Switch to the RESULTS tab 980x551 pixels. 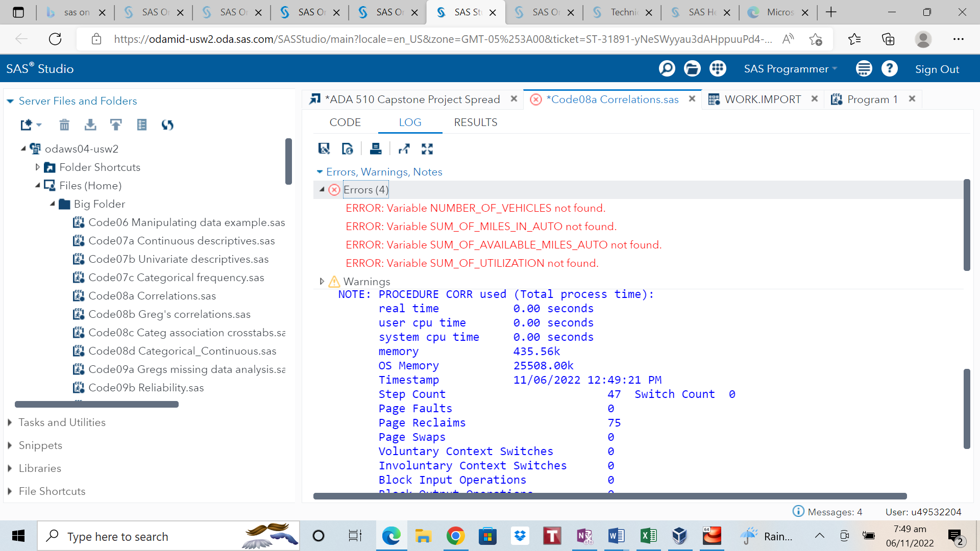coord(475,122)
